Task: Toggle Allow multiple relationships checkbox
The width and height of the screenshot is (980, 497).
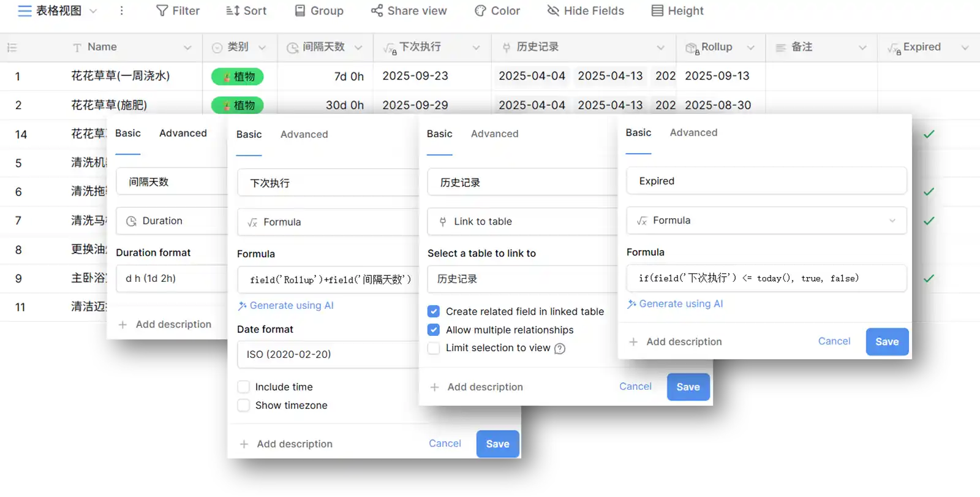Action: pyautogui.click(x=434, y=330)
